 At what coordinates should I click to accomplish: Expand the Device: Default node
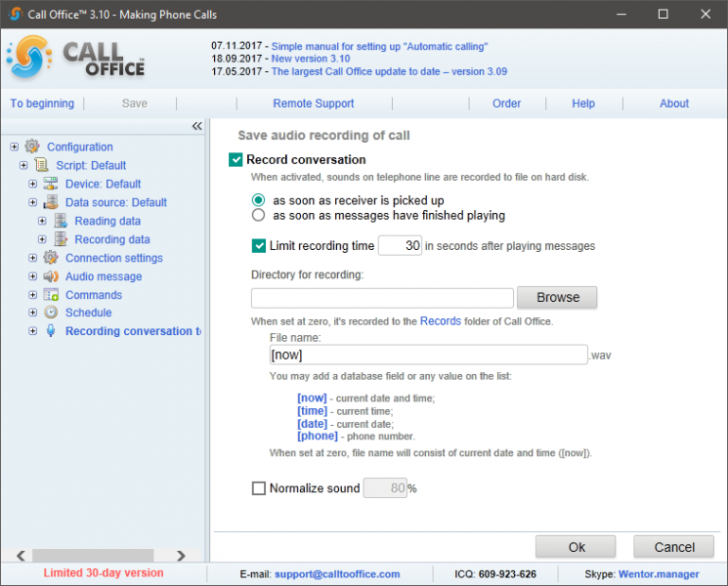33,184
